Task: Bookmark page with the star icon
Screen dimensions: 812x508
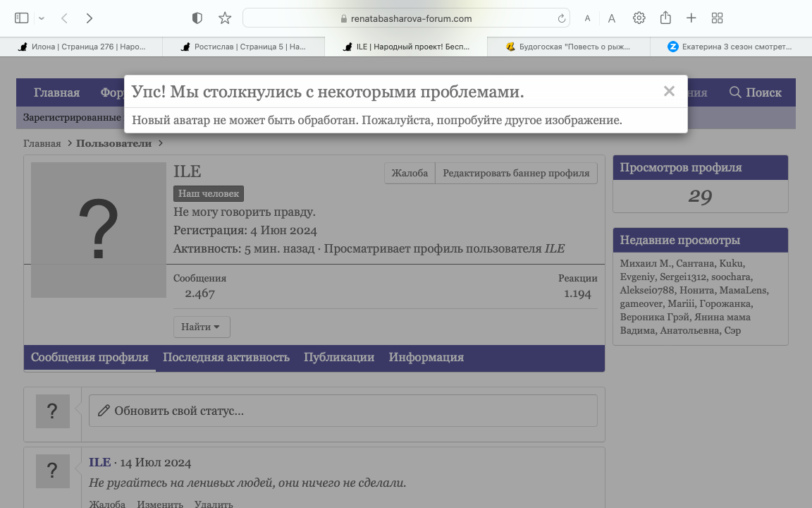Action: pos(225,18)
